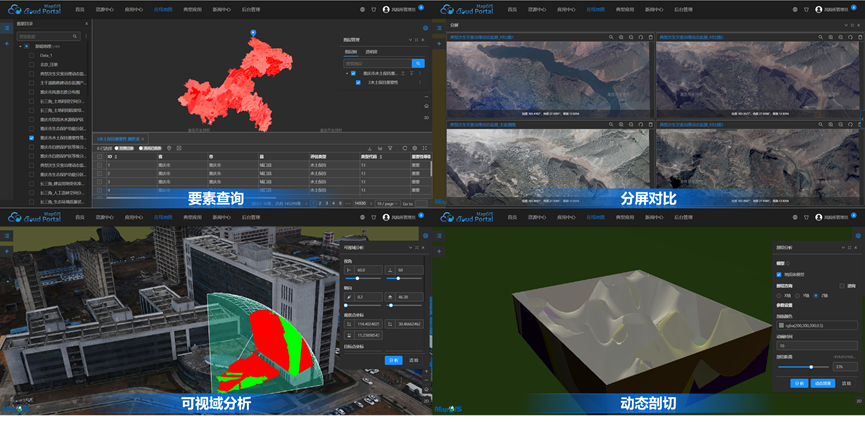Open gear settings icon in attribute table toolbar
Viewport: 865px width, 430px height.
[415, 148]
